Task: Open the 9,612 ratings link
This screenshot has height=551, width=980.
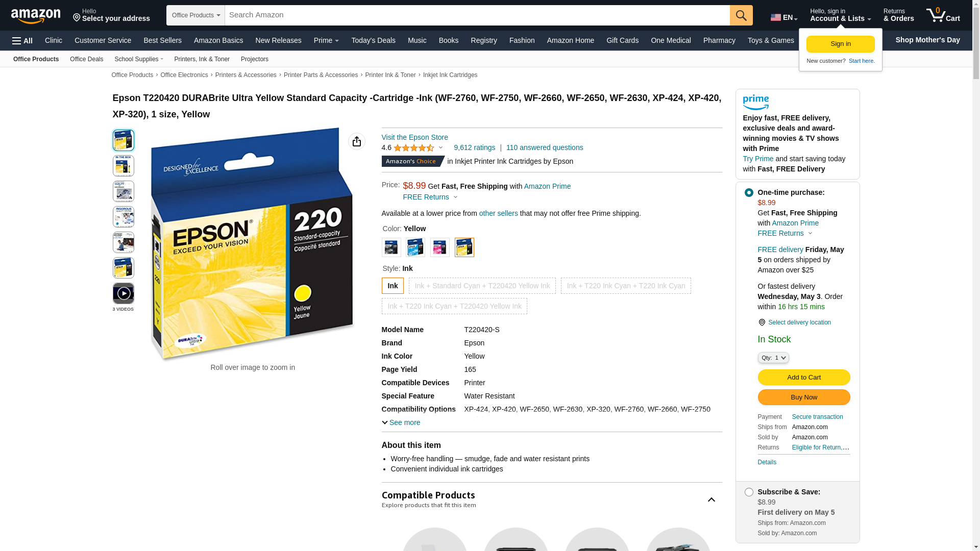Action: [474, 147]
